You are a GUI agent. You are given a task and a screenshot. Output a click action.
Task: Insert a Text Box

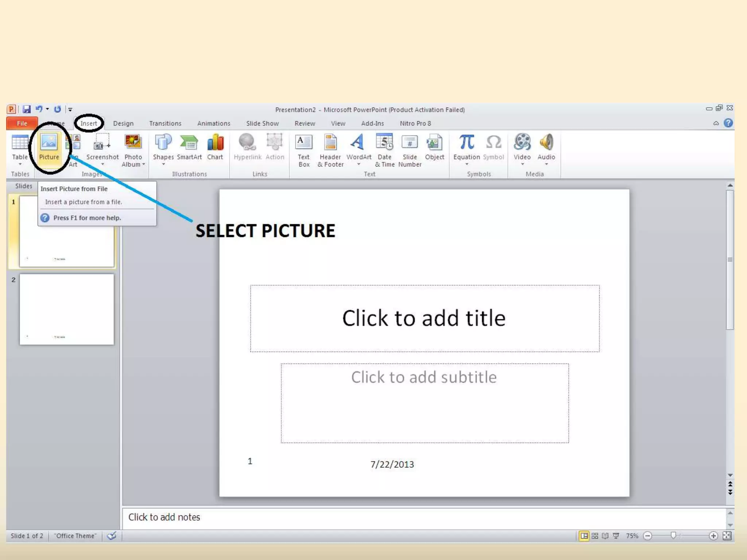[303, 149]
